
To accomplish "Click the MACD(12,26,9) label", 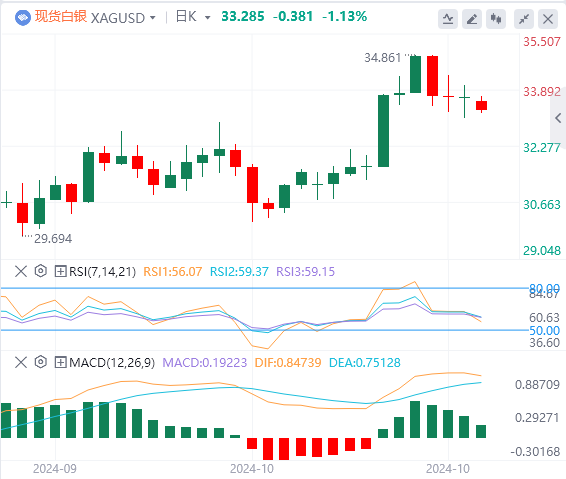I will point(112,362).
